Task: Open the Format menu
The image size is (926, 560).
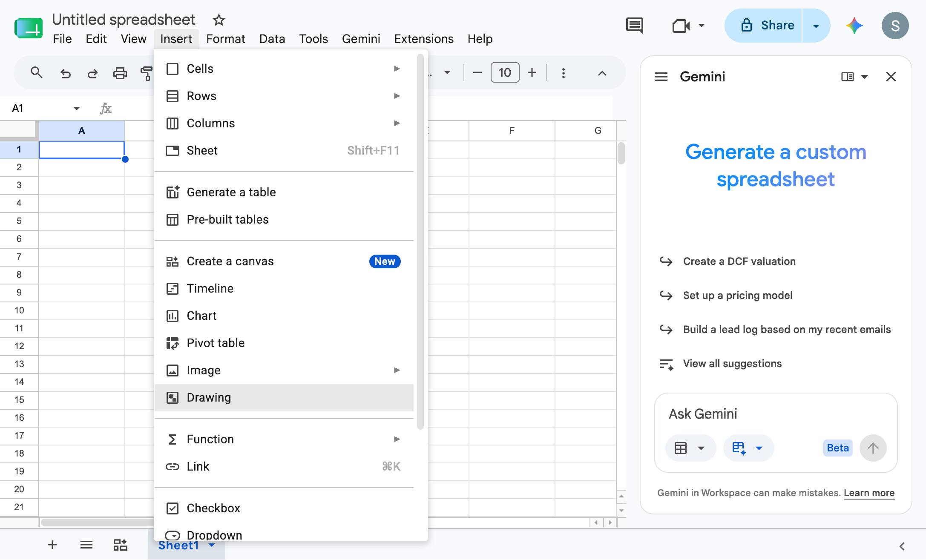Action: click(226, 39)
